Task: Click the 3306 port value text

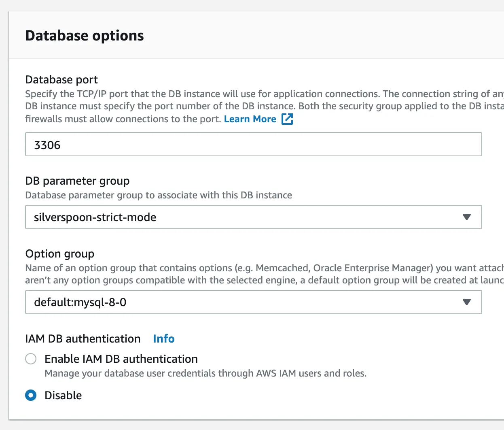Action: [47, 145]
